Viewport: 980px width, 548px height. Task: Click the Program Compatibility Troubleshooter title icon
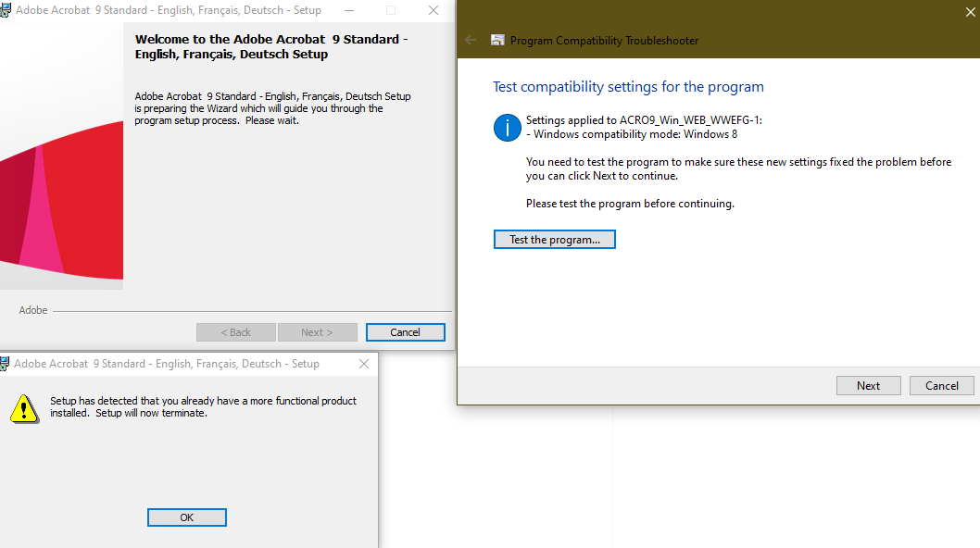tap(497, 40)
